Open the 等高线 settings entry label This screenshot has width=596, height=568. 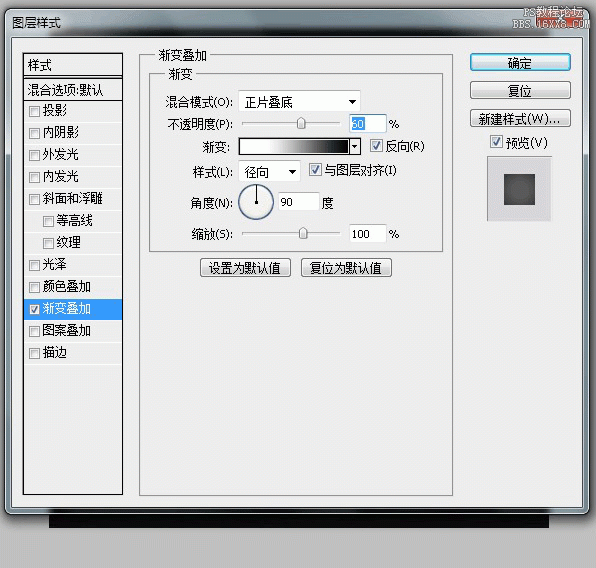tap(74, 221)
